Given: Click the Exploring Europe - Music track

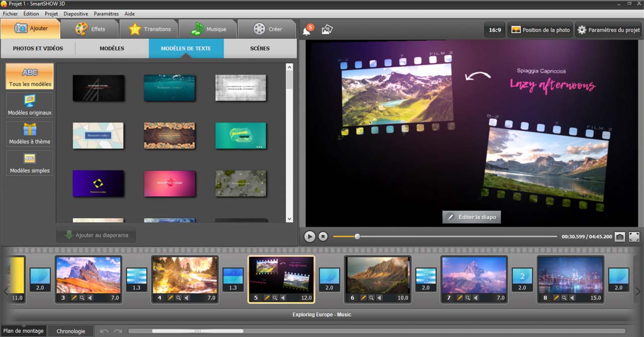Looking at the screenshot, I should point(322,314).
